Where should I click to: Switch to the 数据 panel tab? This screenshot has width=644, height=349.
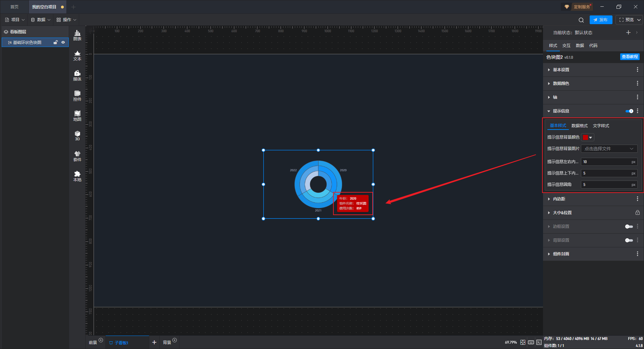click(x=580, y=46)
